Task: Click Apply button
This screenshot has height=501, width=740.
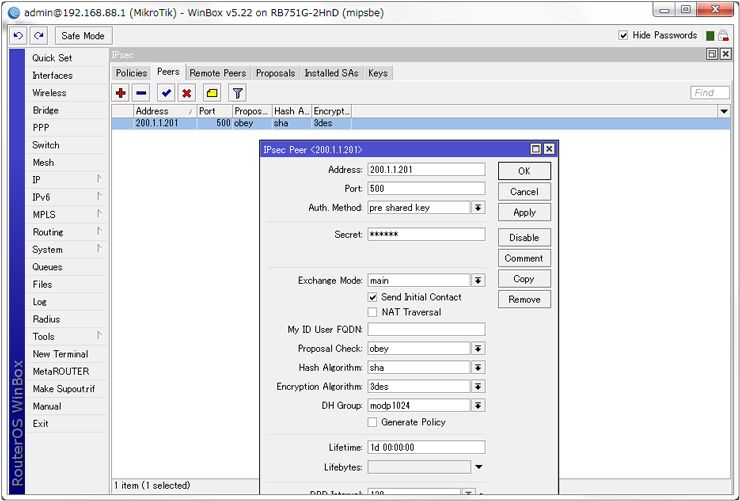Action: pos(524,213)
